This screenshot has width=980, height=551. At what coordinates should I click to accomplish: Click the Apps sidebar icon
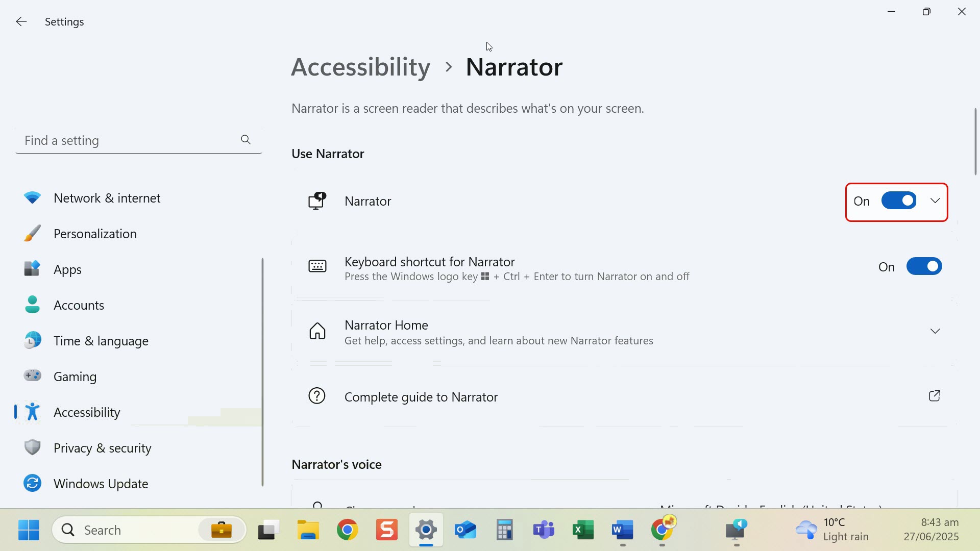tap(32, 269)
